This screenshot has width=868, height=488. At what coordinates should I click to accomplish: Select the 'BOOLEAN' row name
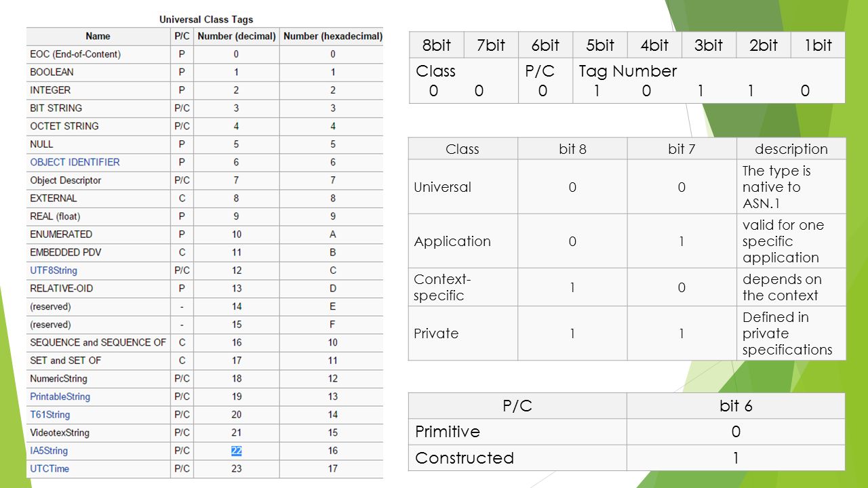tap(52, 72)
